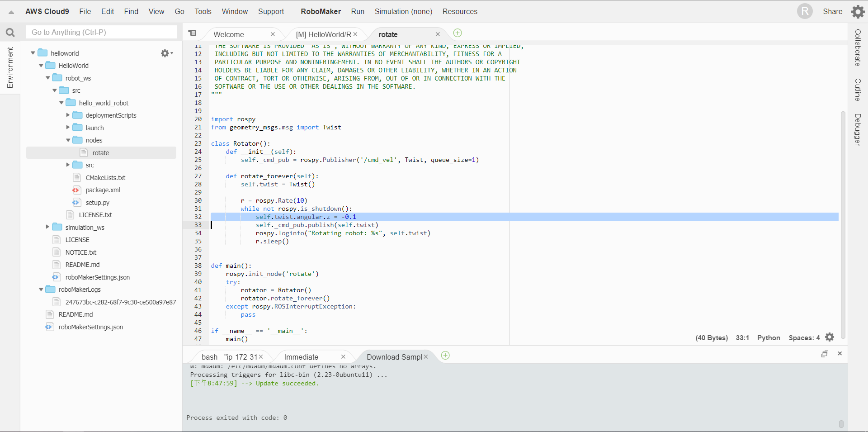Open the RoboMaker menu
The height and width of the screenshot is (432, 868).
pos(321,11)
